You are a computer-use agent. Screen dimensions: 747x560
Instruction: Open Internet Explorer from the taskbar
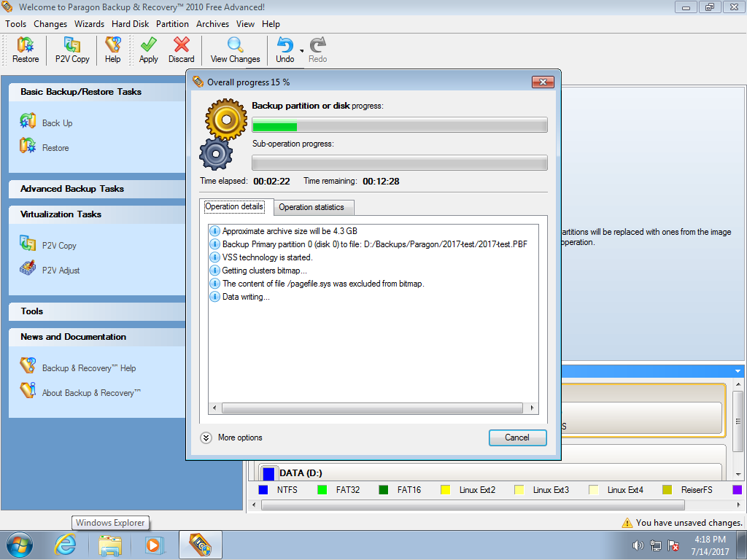click(x=65, y=545)
